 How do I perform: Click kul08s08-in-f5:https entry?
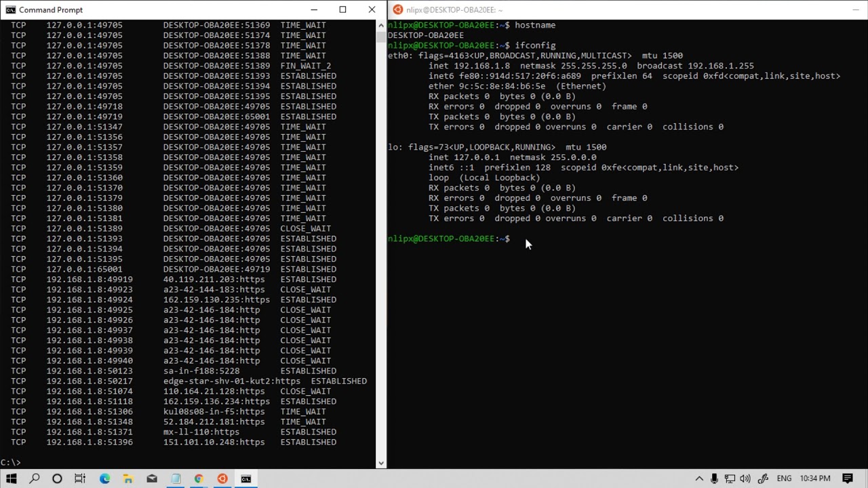coord(214,411)
